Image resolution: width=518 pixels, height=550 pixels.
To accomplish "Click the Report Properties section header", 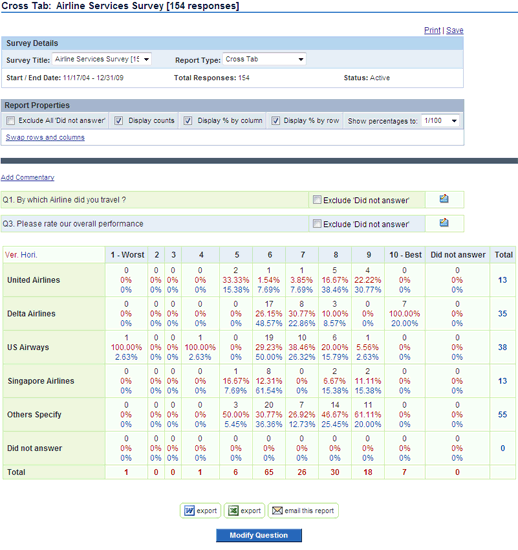I will coord(232,105).
